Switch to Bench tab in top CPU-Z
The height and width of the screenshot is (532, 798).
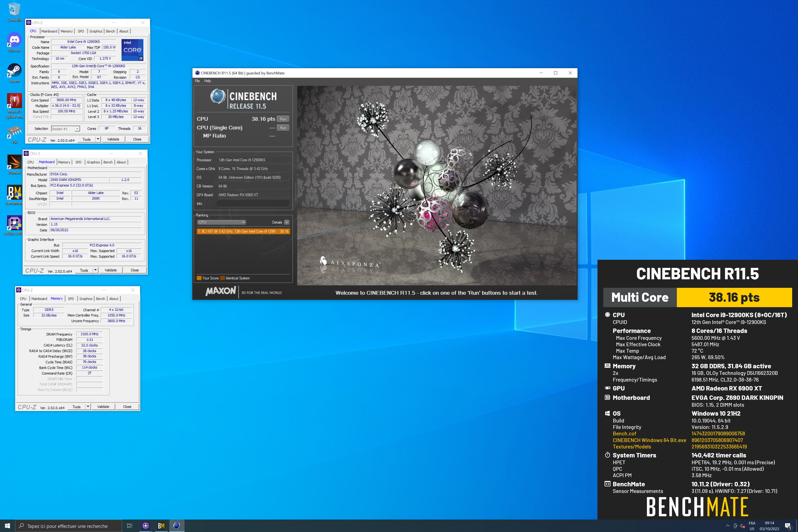111,31
